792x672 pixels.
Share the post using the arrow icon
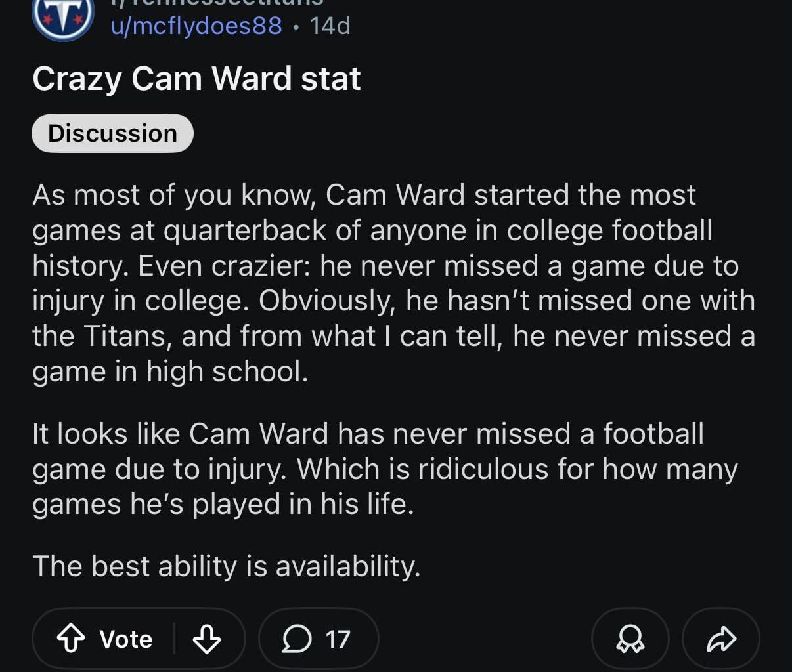(721, 639)
